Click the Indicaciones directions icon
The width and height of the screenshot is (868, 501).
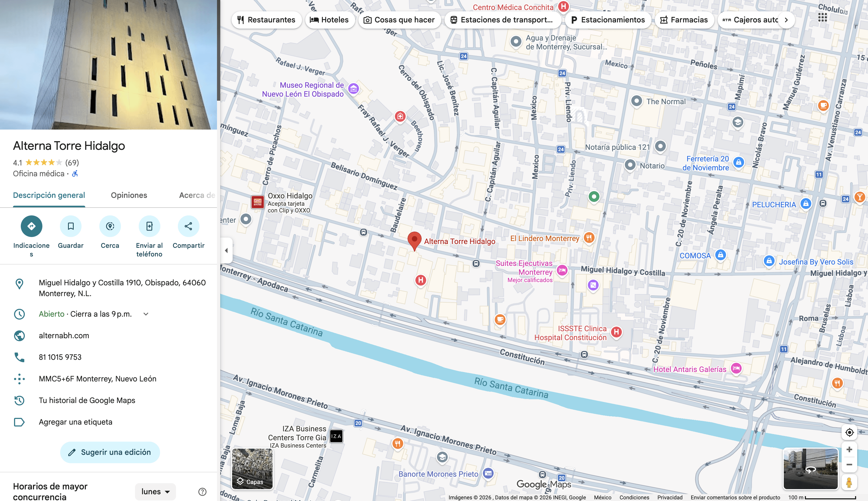[x=31, y=226]
